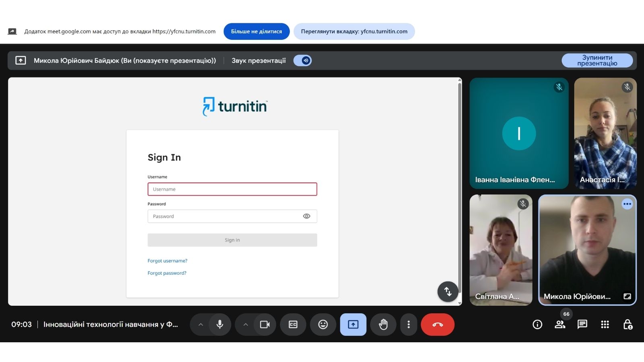Open chat with everyone icon

coord(582,325)
